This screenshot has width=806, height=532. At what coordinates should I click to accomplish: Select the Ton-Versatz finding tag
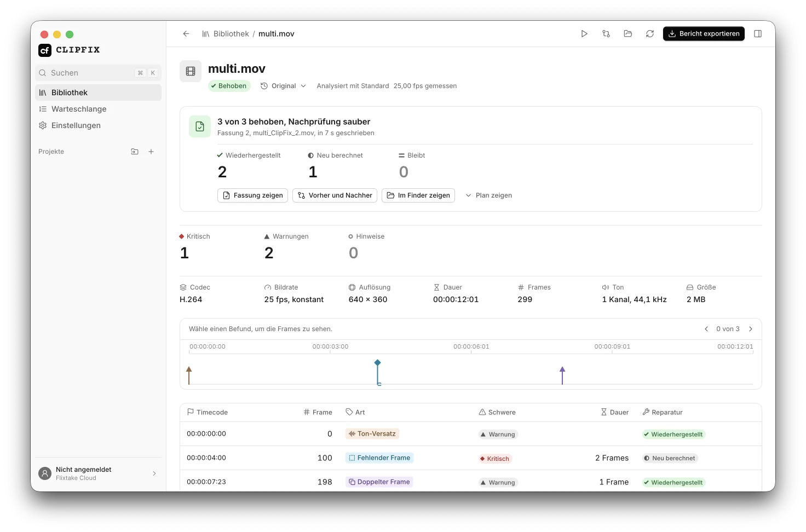[x=372, y=433]
